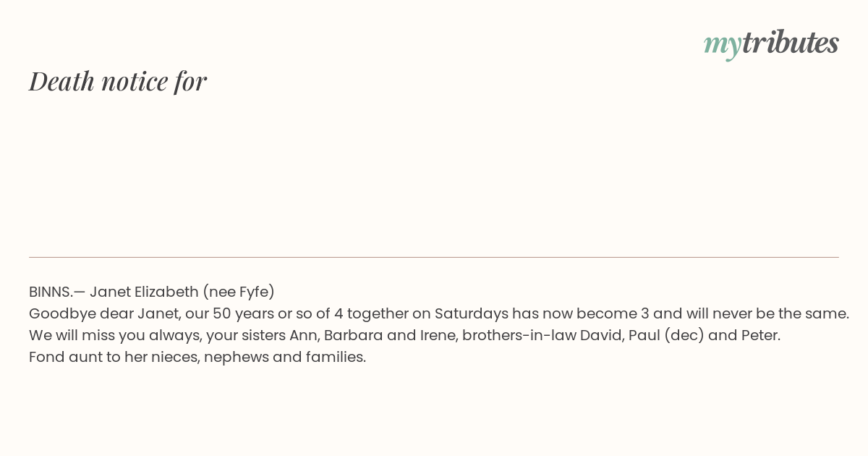The width and height of the screenshot is (868, 456).
Task: Click the word 'BINNS.' in the notice
Action: pyautogui.click(x=51, y=292)
